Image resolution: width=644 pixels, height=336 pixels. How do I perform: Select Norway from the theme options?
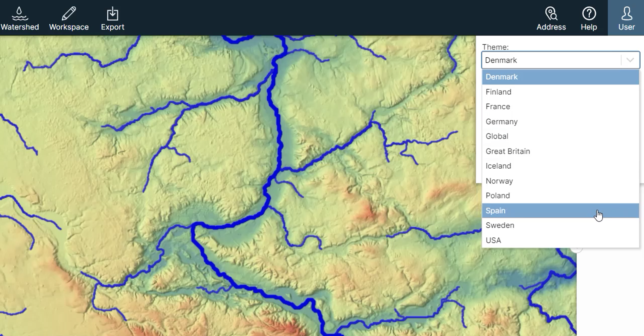560,181
